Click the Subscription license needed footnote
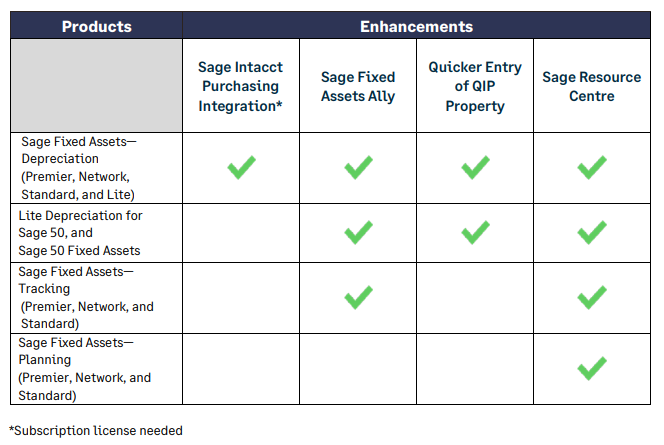 point(96,431)
